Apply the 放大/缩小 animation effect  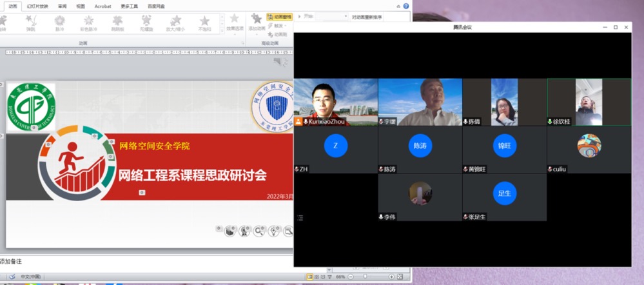point(175,23)
